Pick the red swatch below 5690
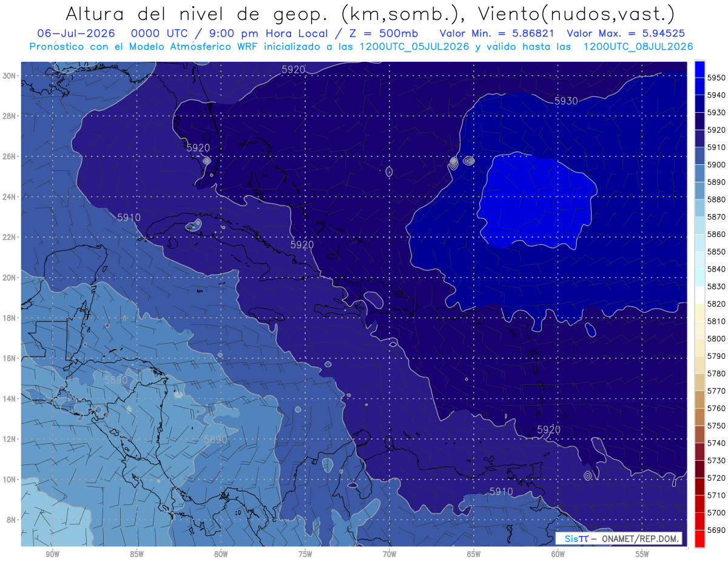 point(699,538)
